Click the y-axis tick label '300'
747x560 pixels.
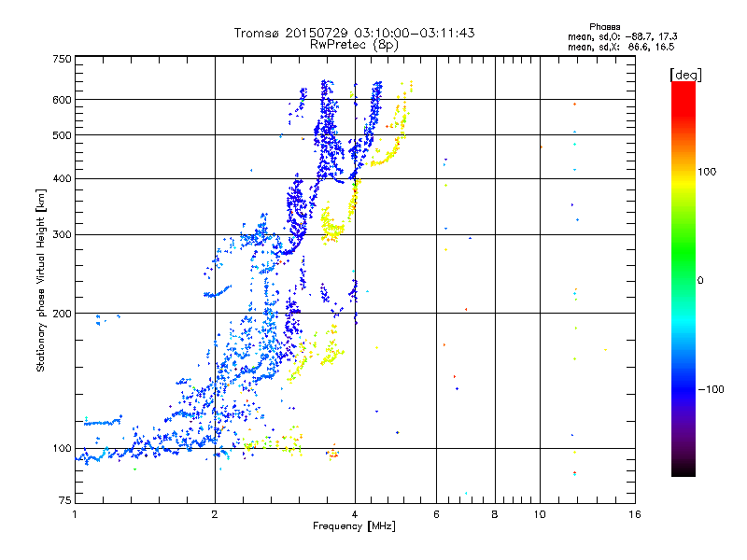tap(63, 235)
